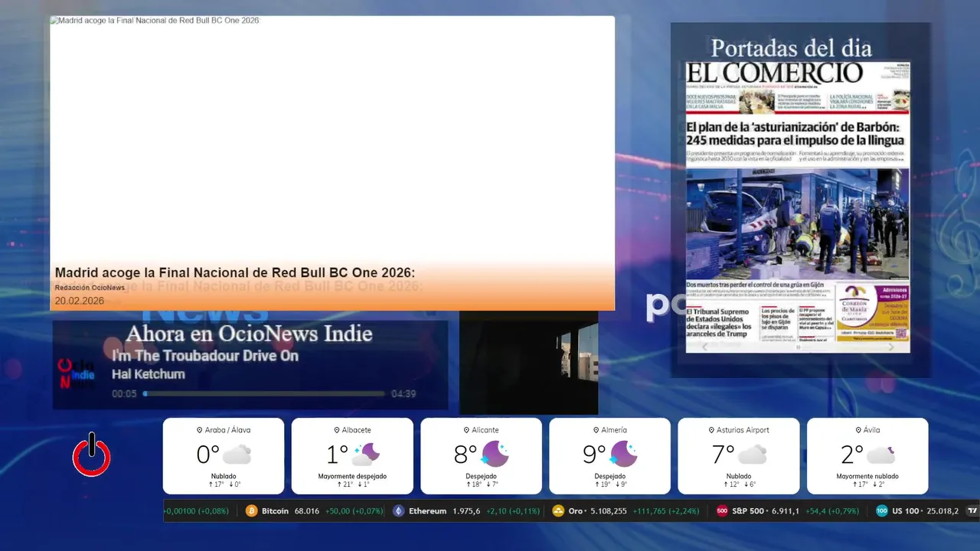Image resolution: width=980 pixels, height=551 pixels.
Task: Open US 100 quote 25.018,2 in ticker
Action: (x=942, y=511)
